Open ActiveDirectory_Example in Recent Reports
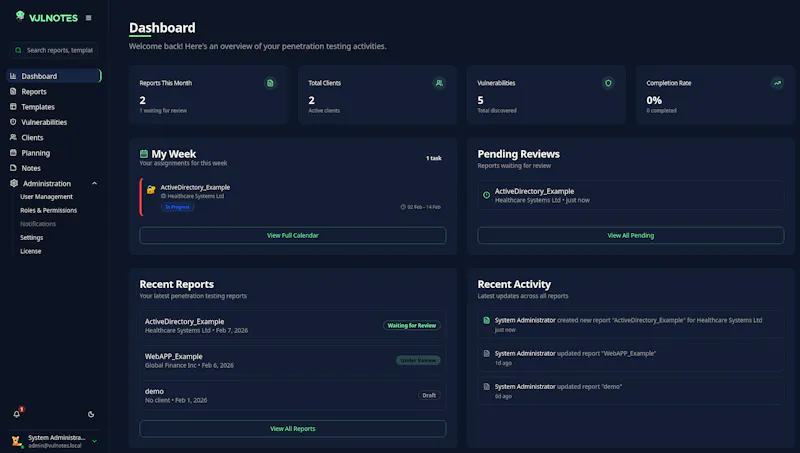The height and width of the screenshot is (453, 800). click(293, 325)
